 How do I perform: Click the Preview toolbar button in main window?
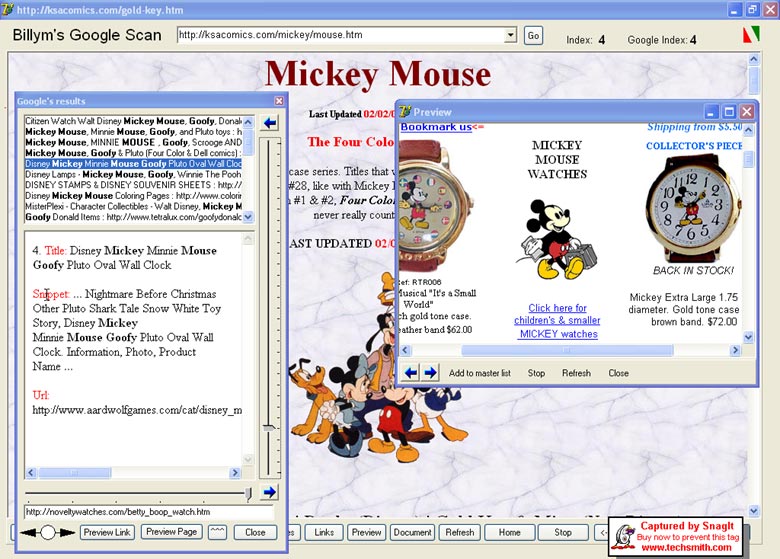(367, 532)
